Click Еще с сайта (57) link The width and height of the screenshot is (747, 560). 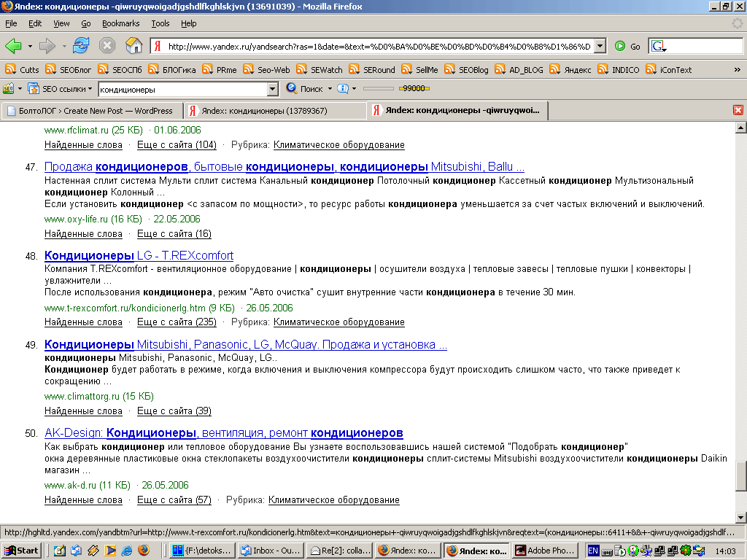tap(174, 500)
